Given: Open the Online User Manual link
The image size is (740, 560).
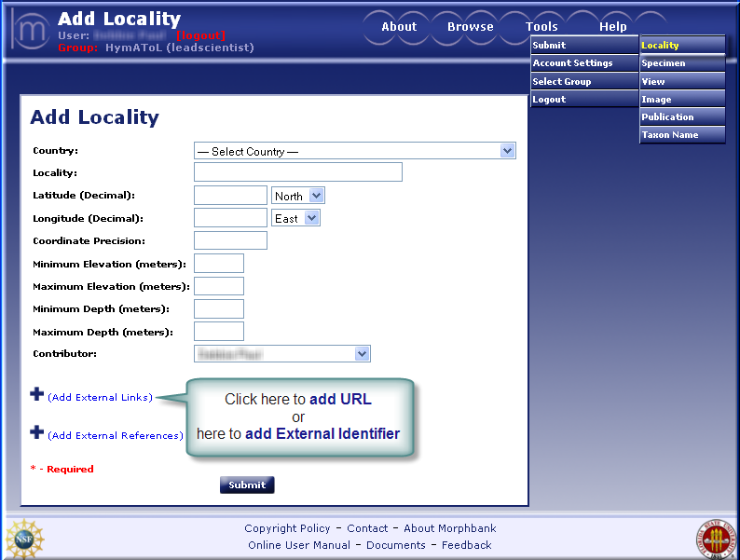Looking at the screenshot, I should 299,545.
